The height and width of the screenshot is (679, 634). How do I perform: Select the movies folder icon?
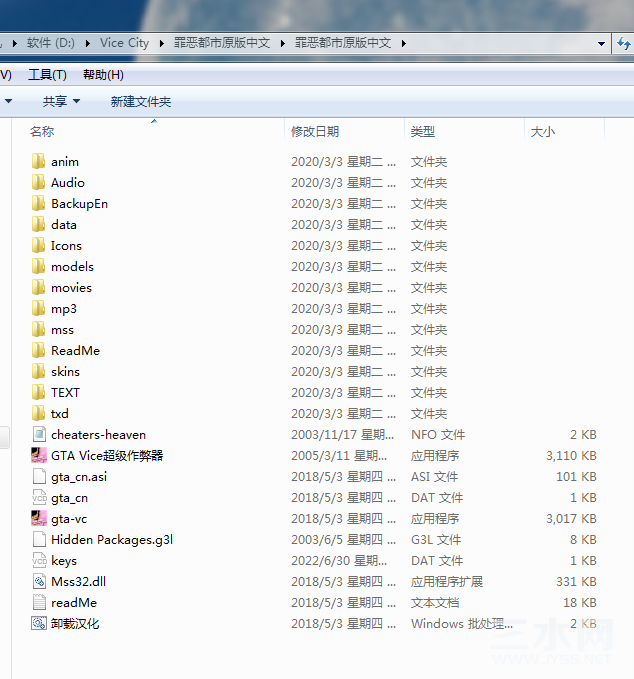coord(39,288)
